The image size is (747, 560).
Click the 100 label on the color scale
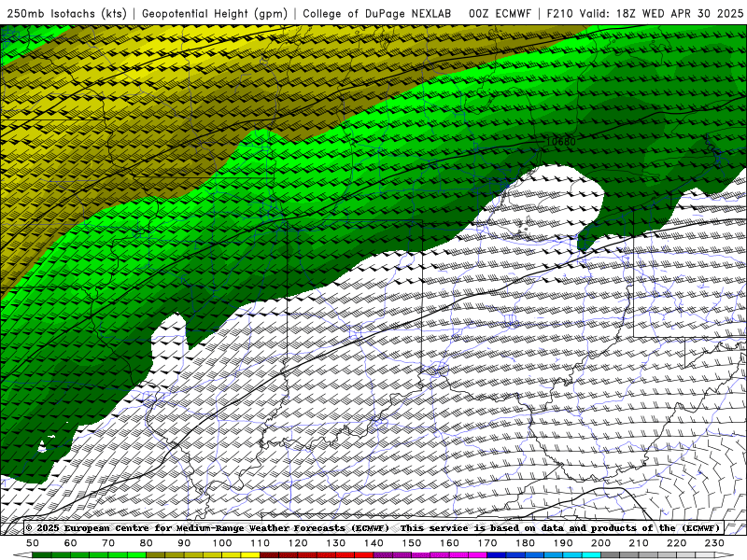[222, 543]
